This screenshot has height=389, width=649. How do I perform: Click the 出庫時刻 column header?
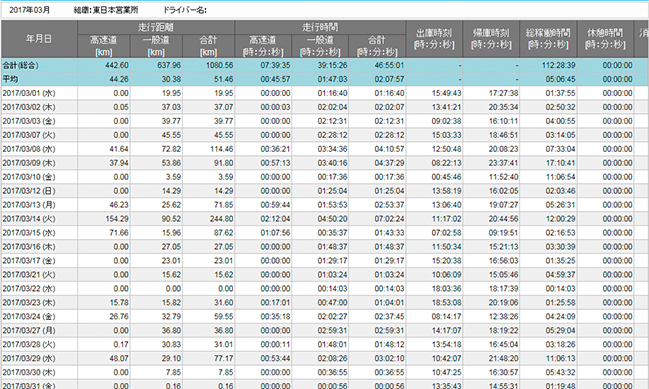(434, 39)
